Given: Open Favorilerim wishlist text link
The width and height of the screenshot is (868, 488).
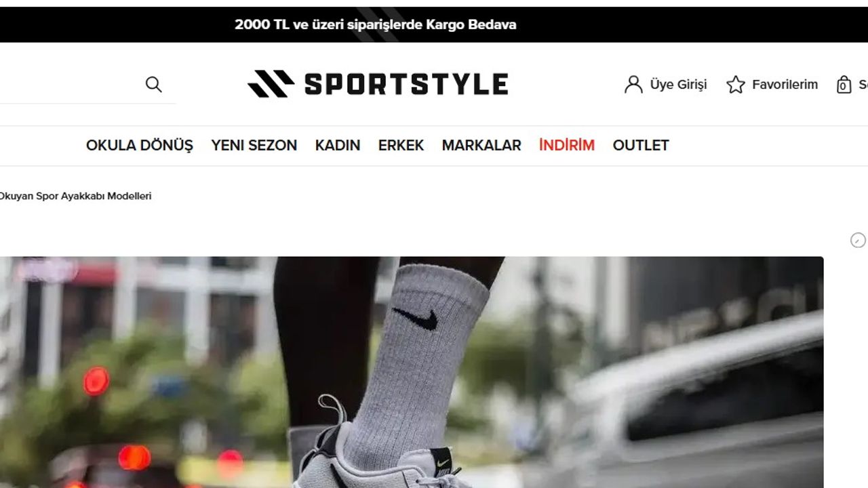Looking at the screenshot, I should [785, 85].
